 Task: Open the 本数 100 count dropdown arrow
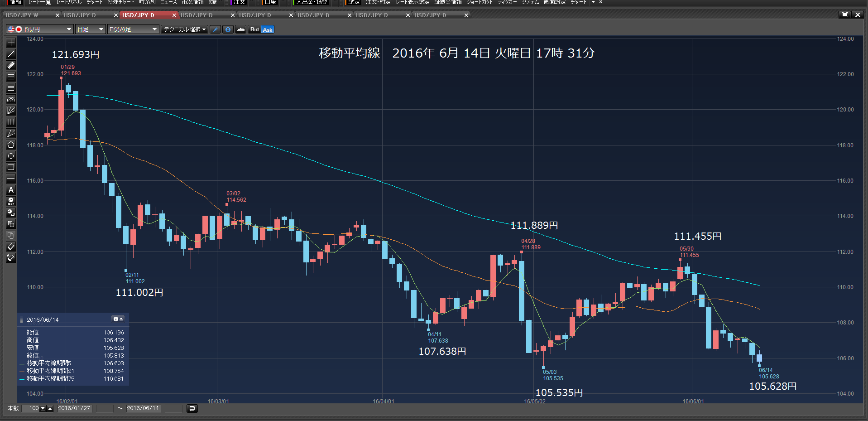click(43, 408)
